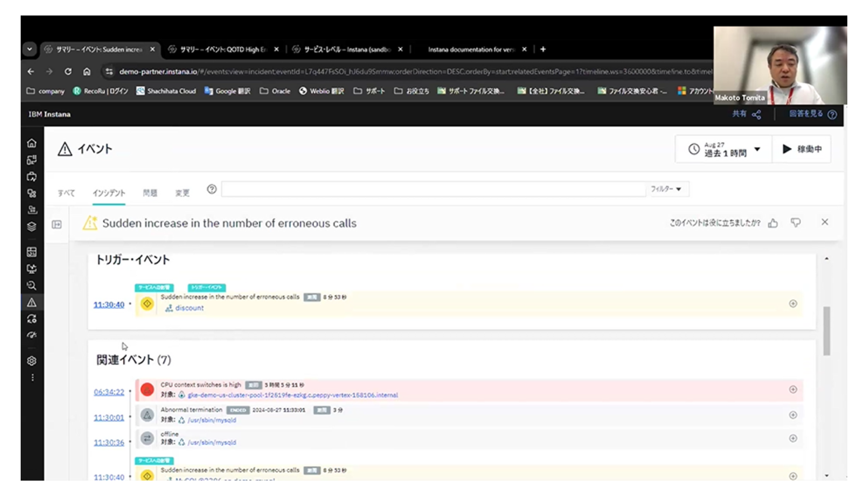Click the share icon in top bar
868x497 pixels.
tap(756, 115)
